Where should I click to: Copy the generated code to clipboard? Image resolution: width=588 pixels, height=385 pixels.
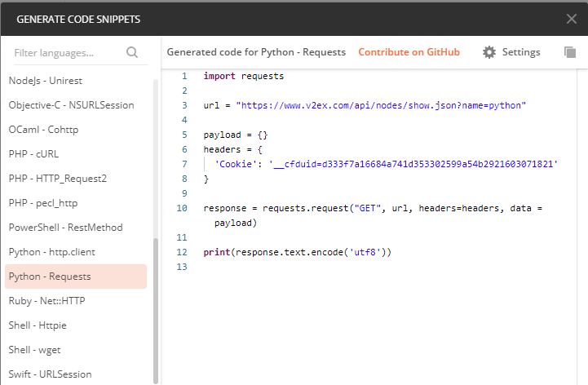570,52
